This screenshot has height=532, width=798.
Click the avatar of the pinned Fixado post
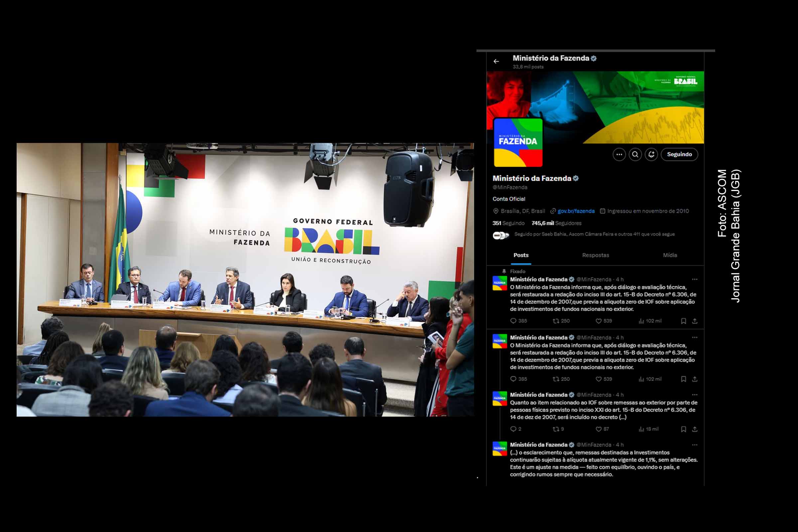(x=500, y=283)
